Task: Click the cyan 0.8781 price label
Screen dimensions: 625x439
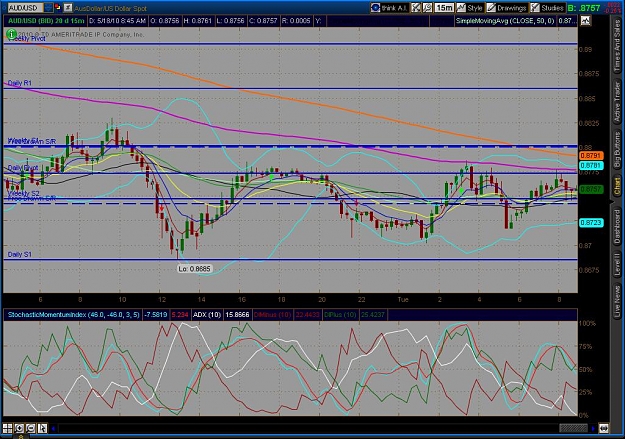Action: (x=591, y=165)
